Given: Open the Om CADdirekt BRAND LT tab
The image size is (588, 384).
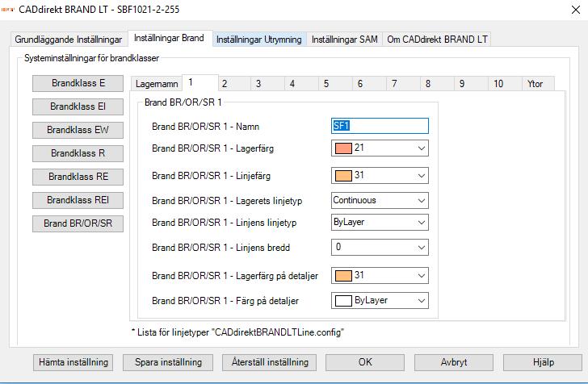Looking at the screenshot, I should (x=437, y=40).
